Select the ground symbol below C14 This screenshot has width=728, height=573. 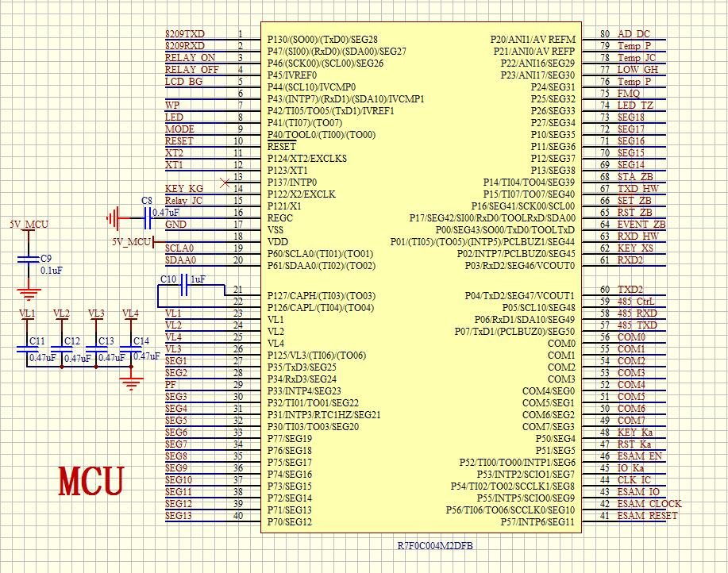coord(130,383)
